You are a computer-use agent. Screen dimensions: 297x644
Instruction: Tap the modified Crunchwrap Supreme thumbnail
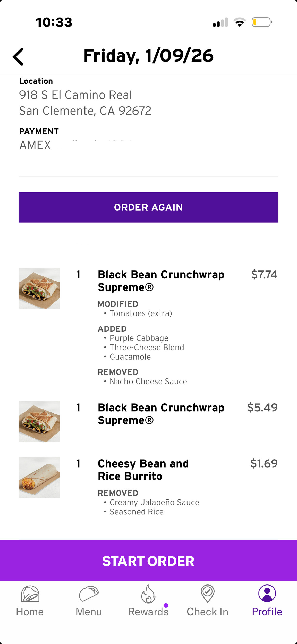(39, 289)
